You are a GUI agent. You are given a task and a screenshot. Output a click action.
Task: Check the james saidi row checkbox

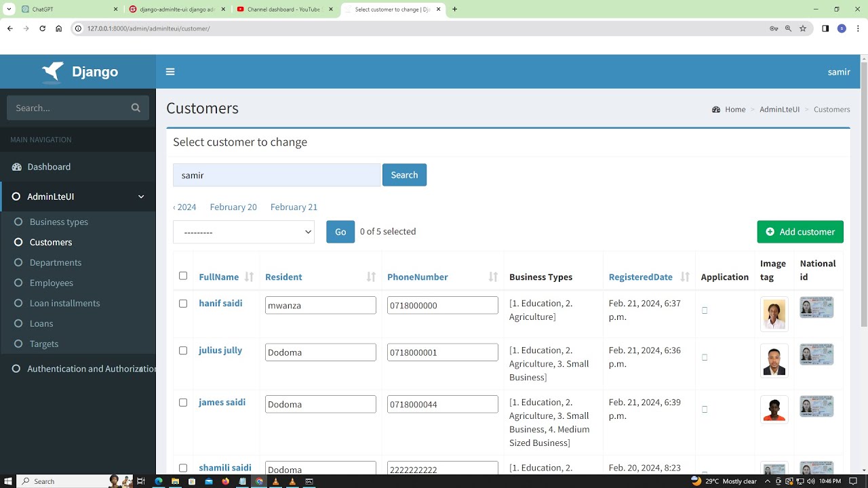(x=183, y=403)
